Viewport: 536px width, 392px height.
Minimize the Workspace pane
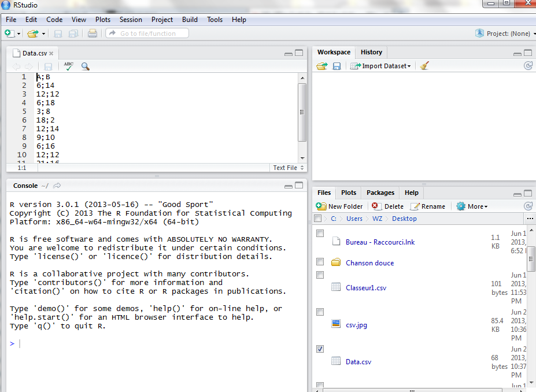pos(517,53)
